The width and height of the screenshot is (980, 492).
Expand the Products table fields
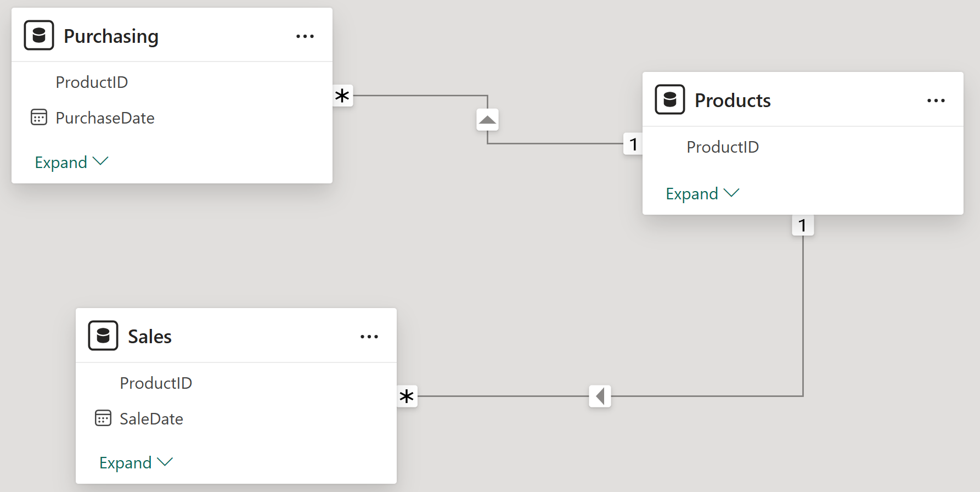click(x=703, y=193)
